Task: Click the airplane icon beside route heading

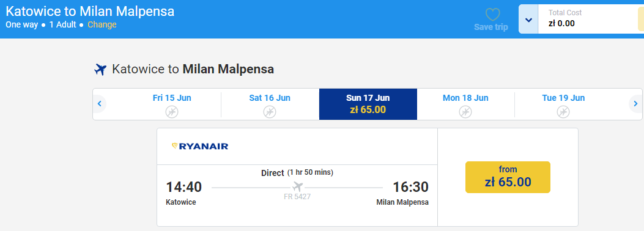Action: click(100, 69)
